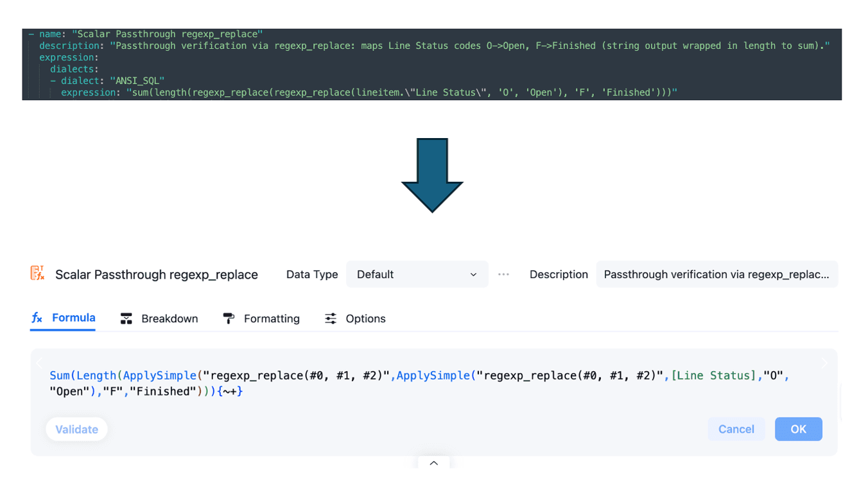Click the ANSI_SQL dialect line in code
Screen dimensions: 868x497
tap(107, 81)
